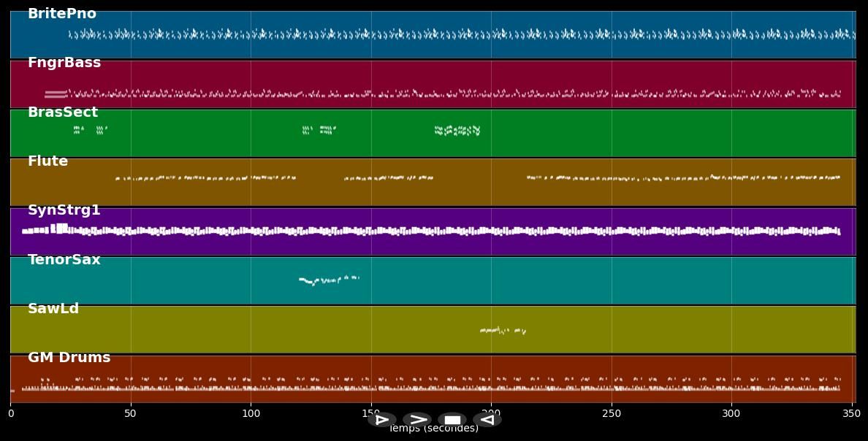Click the GM Drums track label
This screenshot has height=441, width=868.
click(69, 358)
